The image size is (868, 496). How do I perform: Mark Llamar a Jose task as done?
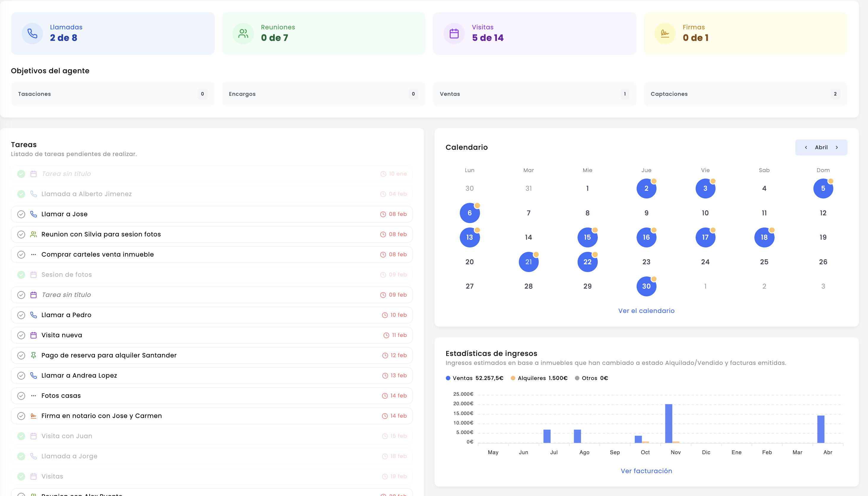(x=21, y=214)
